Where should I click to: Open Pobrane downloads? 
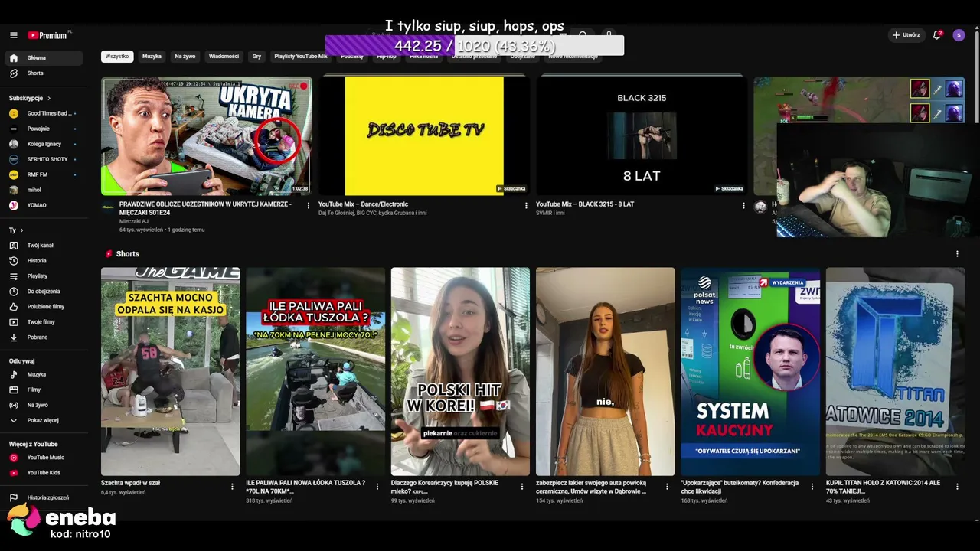click(x=44, y=337)
